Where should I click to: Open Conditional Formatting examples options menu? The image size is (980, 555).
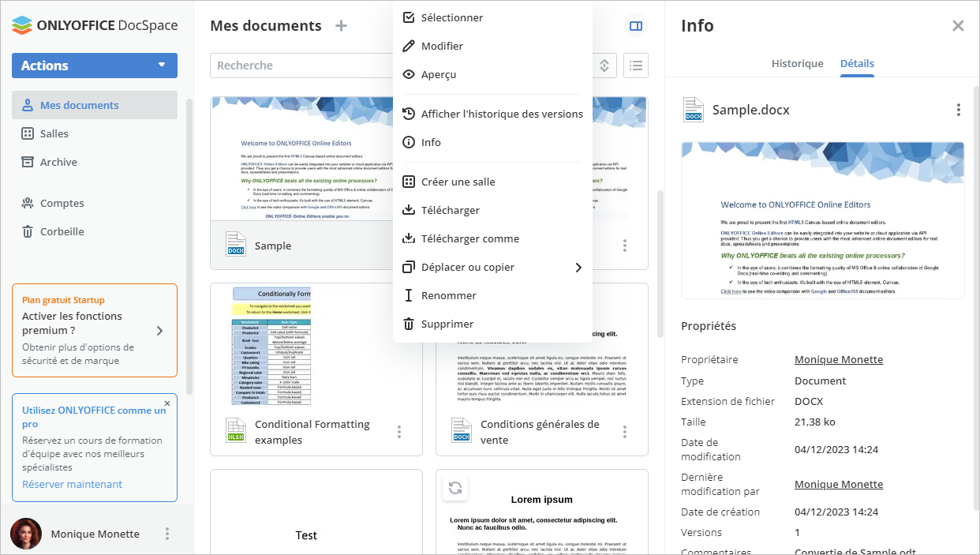(x=399, y=432)
